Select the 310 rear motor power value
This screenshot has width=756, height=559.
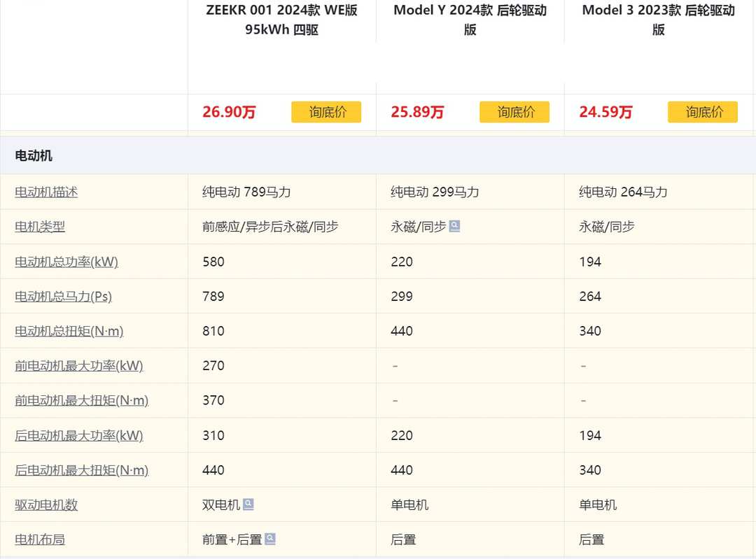213,436
